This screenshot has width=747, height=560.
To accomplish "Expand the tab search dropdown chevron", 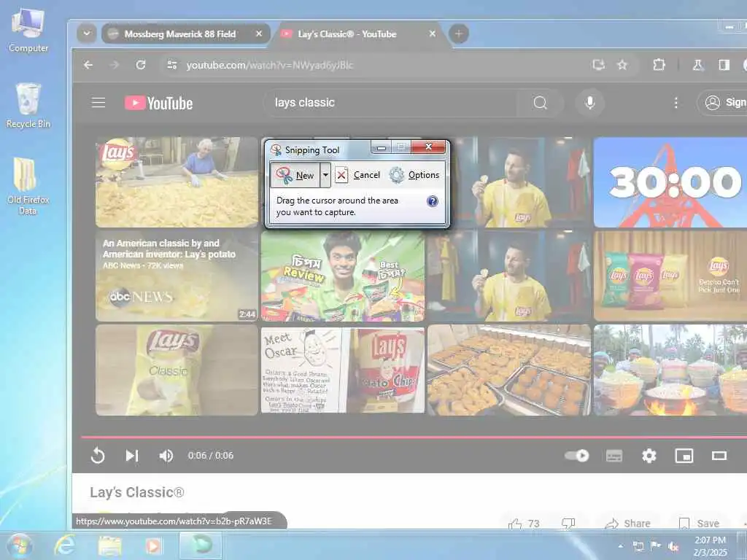I will pyautogui.click(x=87, y=34).
